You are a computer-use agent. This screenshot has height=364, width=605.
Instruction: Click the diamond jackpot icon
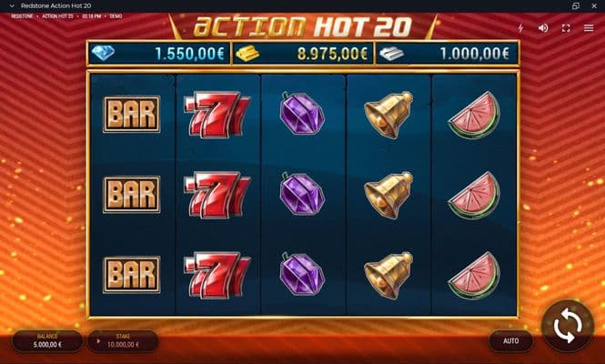(103, 54)
